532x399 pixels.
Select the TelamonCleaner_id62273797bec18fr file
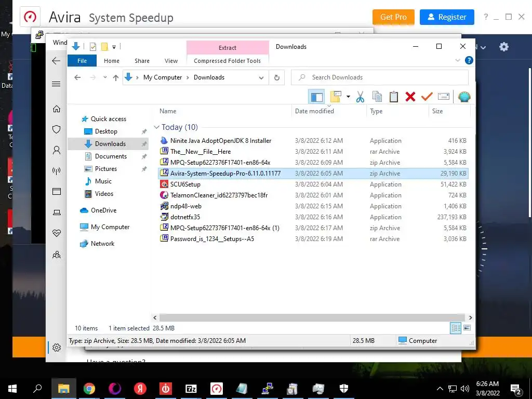pos(313,195)
